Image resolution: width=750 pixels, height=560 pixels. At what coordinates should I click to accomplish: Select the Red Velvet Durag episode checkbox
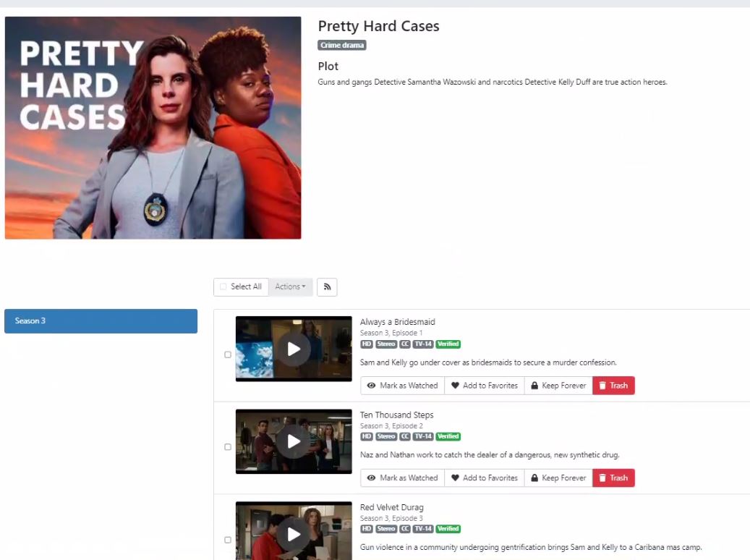tap(228, 540)
